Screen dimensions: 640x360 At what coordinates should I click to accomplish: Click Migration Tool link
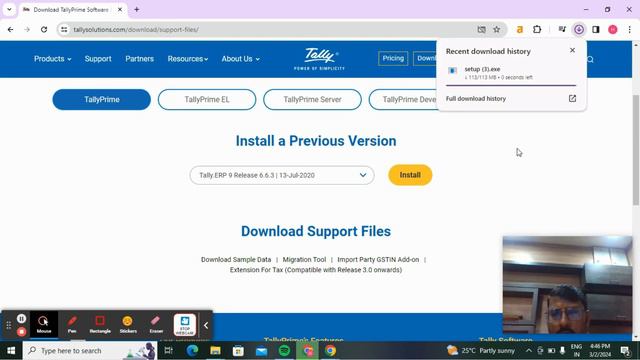pyautogui.click(x=304, y=260)
